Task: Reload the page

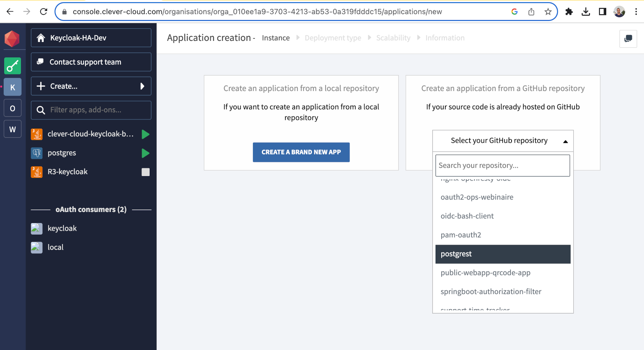Action: pyautogui.click(x=43, y=12)
